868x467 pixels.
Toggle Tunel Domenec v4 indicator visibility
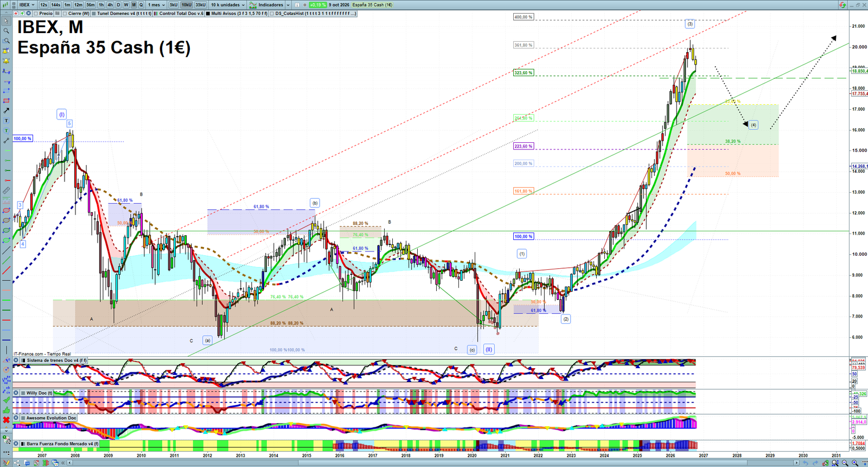click(94, 14)
